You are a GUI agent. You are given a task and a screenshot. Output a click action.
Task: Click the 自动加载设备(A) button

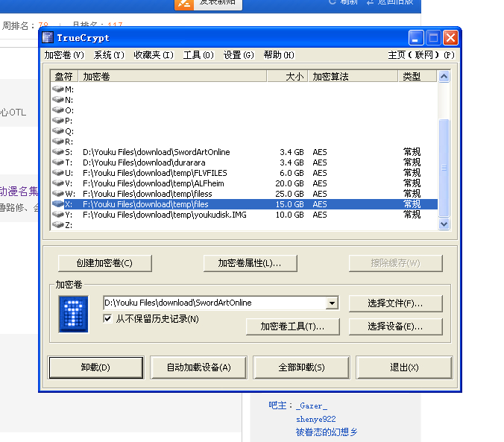tap(198, 367)
